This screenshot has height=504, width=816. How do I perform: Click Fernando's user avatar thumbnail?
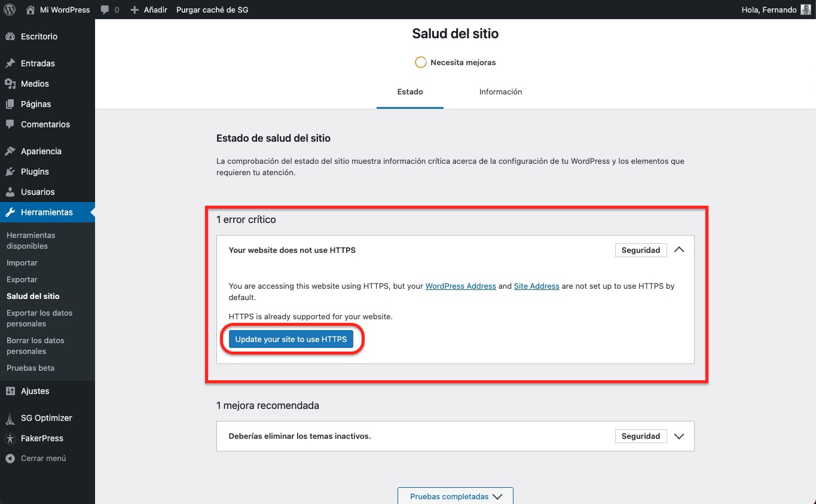click(x=806, y=10)
